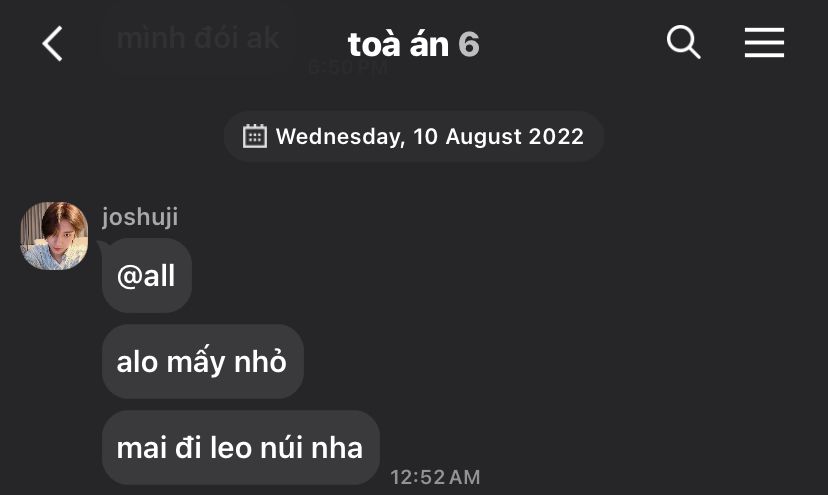
Task: Tap the "@all" message bubble
Action: (146, 276)
